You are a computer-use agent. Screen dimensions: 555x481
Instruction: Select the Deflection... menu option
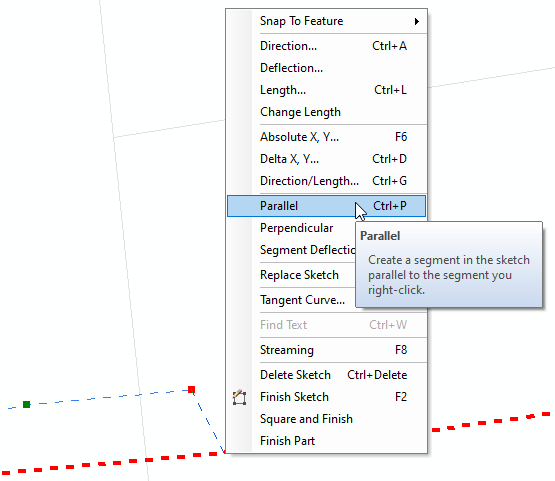326,68
